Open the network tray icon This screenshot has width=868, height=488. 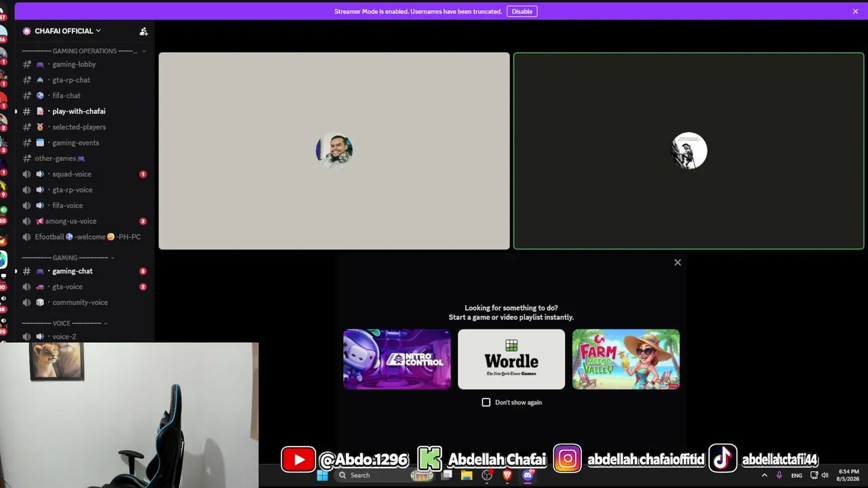tap(814, 475)
